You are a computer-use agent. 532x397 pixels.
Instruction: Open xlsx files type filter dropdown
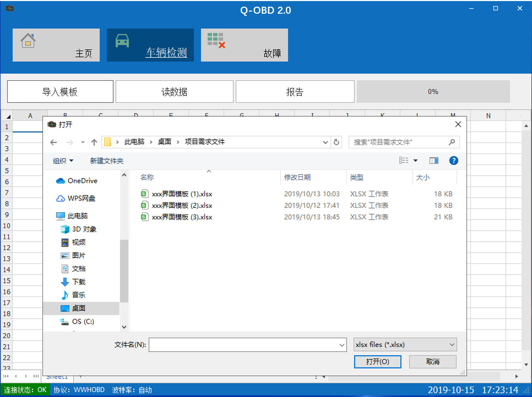(405, 345)
